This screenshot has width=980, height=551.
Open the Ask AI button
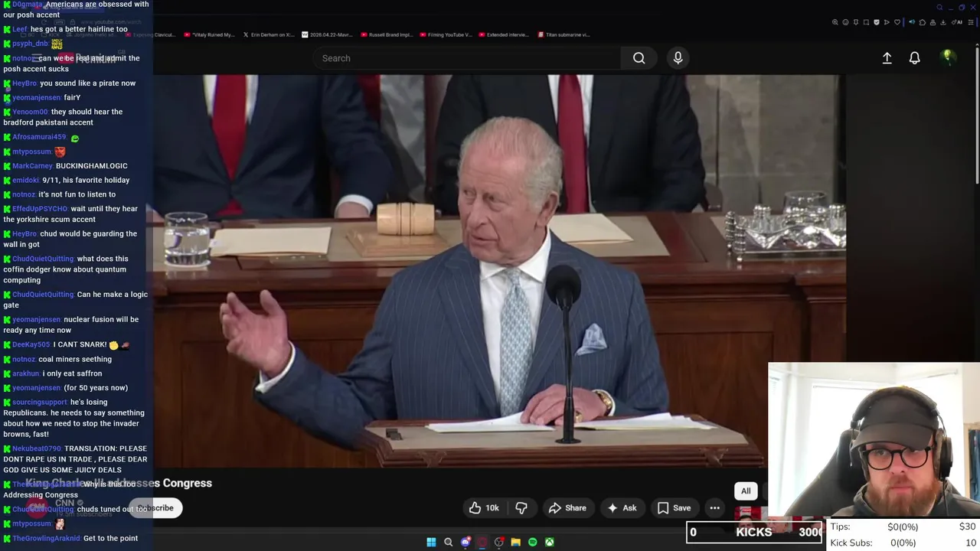pyautogui.click(x=622, y=508)
